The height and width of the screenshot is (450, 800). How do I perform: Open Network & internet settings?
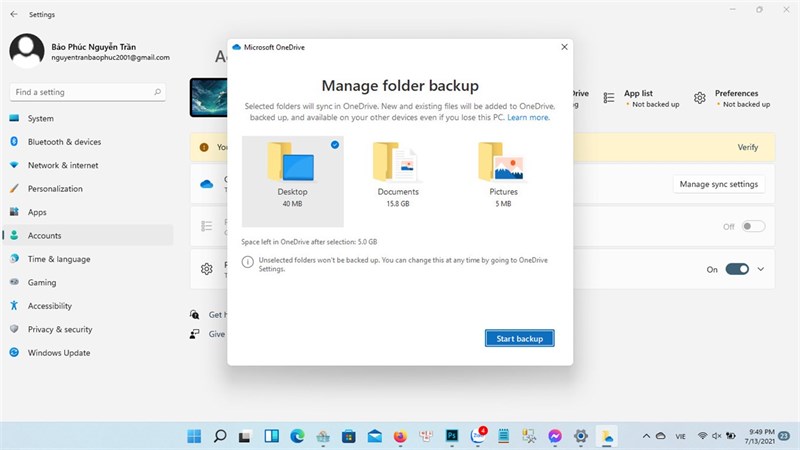tap(88, 165)
